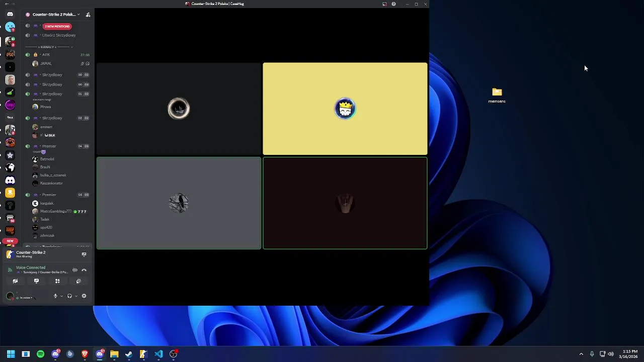Open Discord inbox icon in title bar
Screen dimensions: 644x362
pyautogui.click(x=384, y=4)
